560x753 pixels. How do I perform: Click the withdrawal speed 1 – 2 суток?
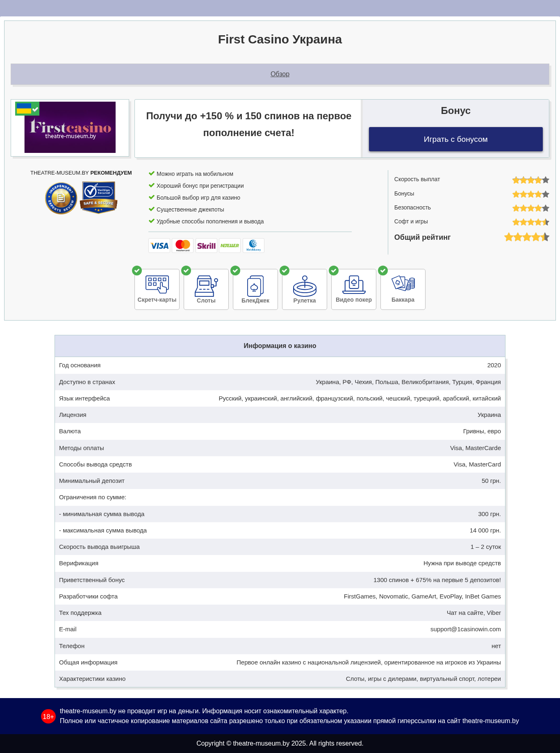click(x=486, y=547)
